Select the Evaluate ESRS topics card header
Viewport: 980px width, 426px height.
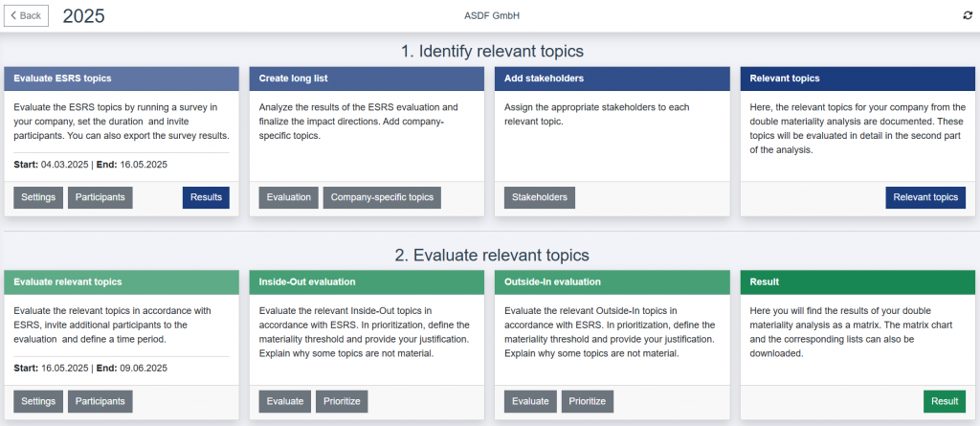click(121, 78)
